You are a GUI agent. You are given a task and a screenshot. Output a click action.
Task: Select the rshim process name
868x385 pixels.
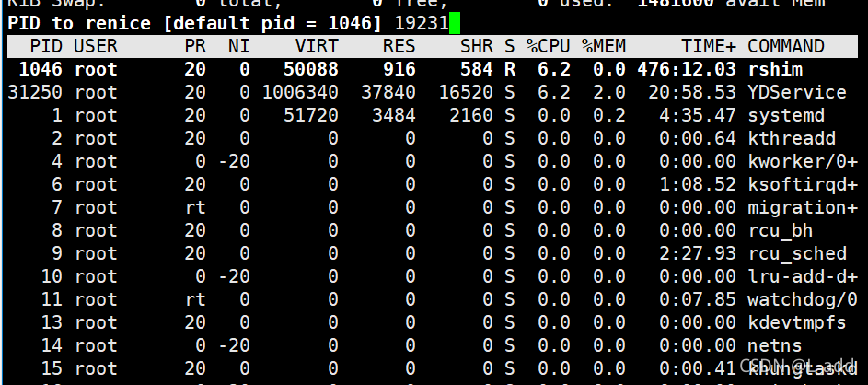click(x=775, y=69)
